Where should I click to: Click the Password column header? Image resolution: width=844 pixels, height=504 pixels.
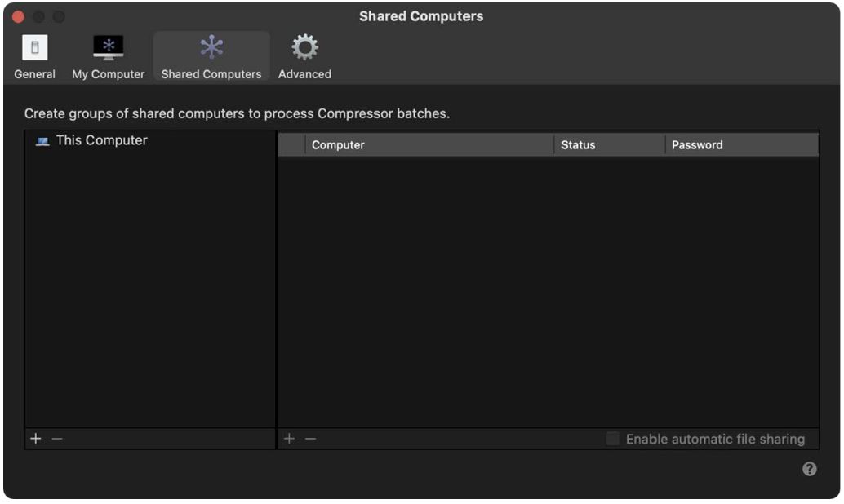pos(741,145)
